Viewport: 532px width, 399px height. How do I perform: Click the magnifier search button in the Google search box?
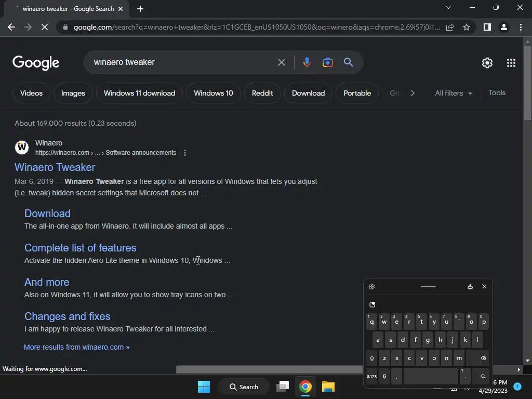348,62
